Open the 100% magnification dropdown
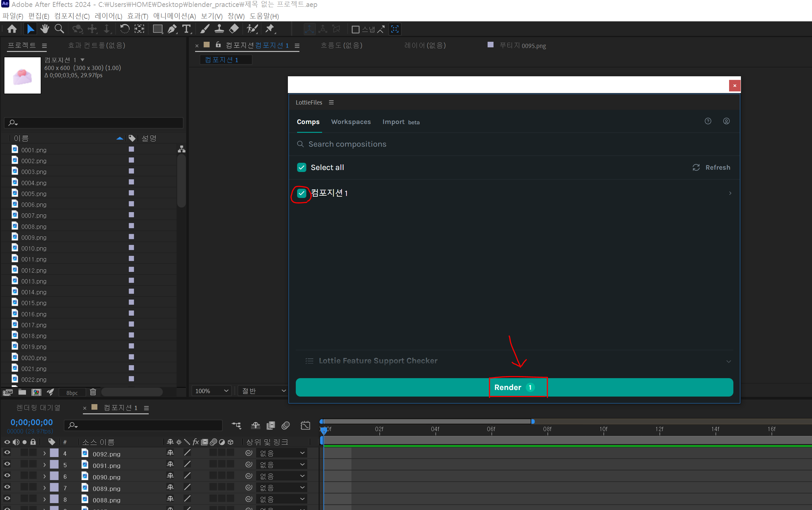Viewport: 812px width, 510px height. [x=212, y=391]
